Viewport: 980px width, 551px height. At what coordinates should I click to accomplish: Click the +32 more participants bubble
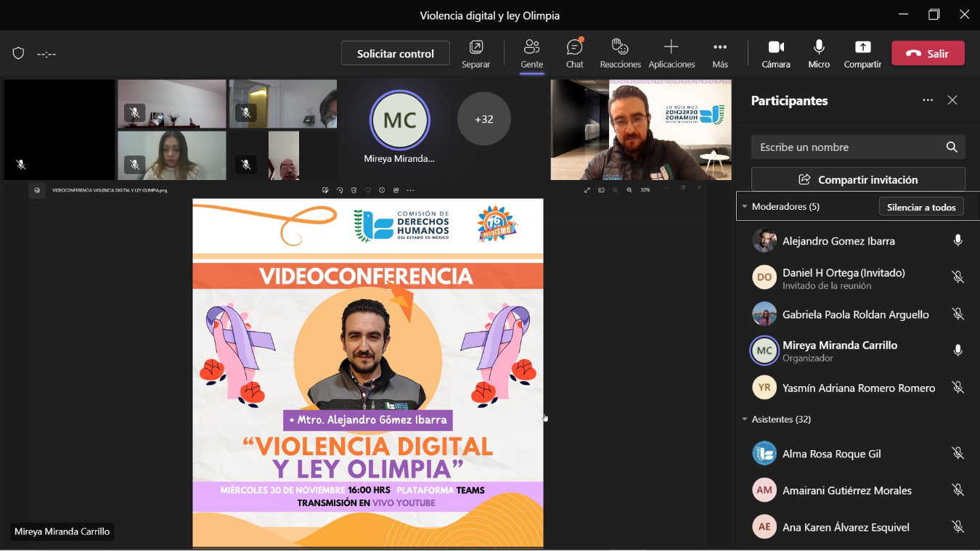(x=483, y=119)
